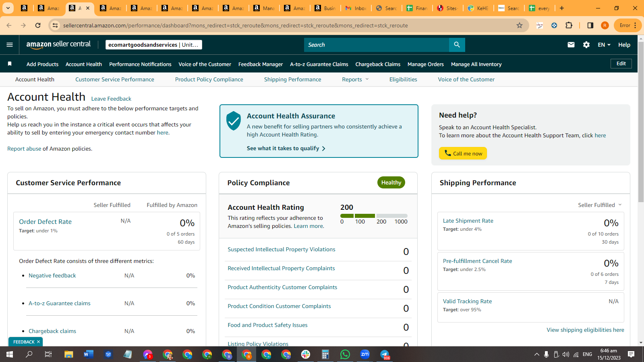The height and width of the screenshot is (362, 644).
Task: Open Suspected Intellectual Property Violations link
Action: click(x=282, y=249)
